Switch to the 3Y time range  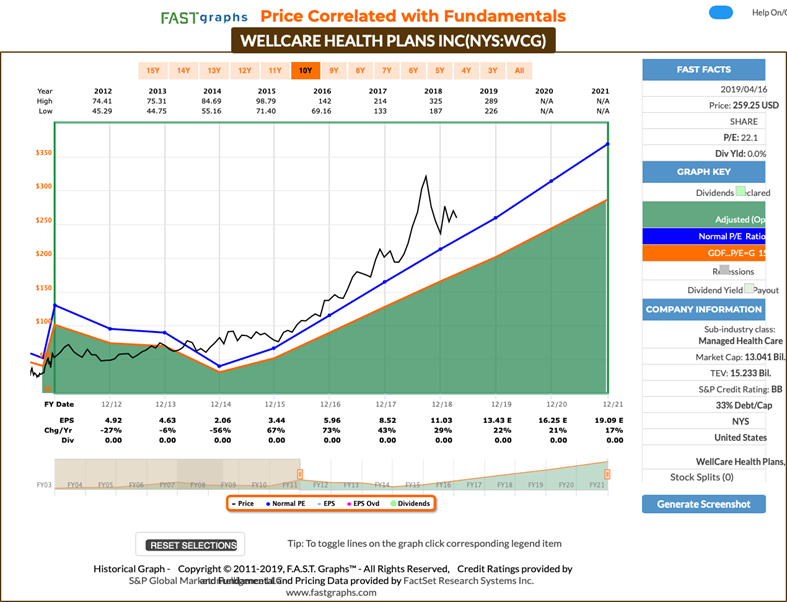tap(493, 70)
